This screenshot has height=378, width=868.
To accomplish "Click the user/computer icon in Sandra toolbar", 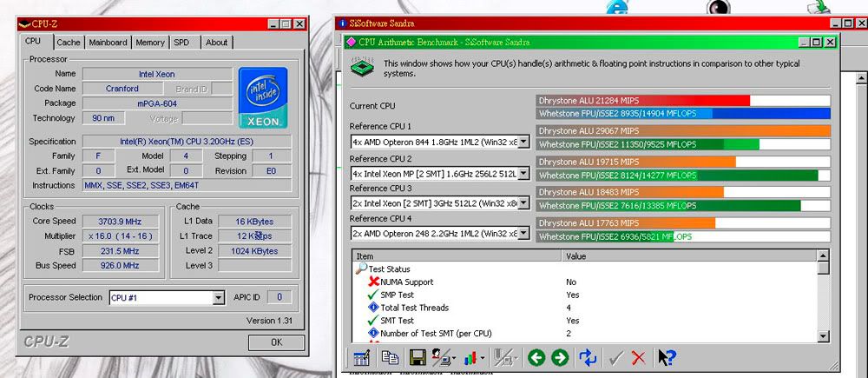I will click(440, 358).
